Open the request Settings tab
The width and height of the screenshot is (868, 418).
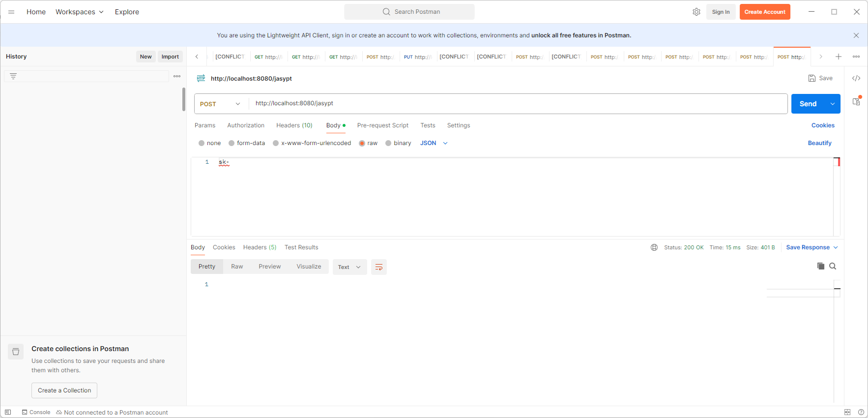[459, 125]
